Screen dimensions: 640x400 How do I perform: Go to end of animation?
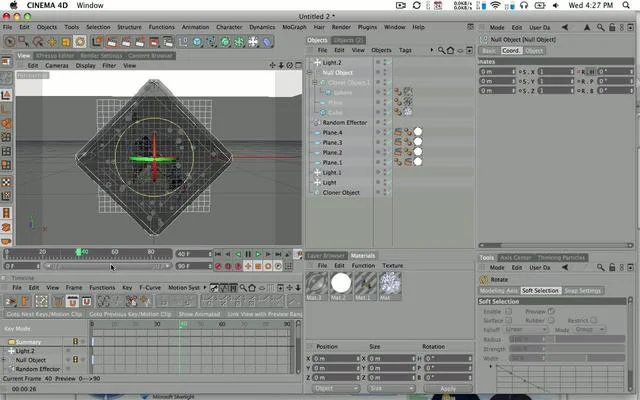[x=278, y=254]
